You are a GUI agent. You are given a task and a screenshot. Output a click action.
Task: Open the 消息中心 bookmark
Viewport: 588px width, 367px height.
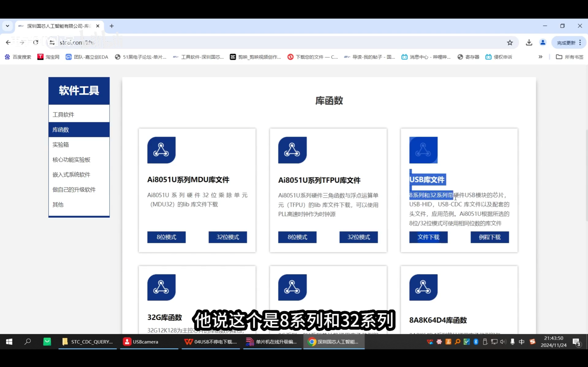coord(426,57)
